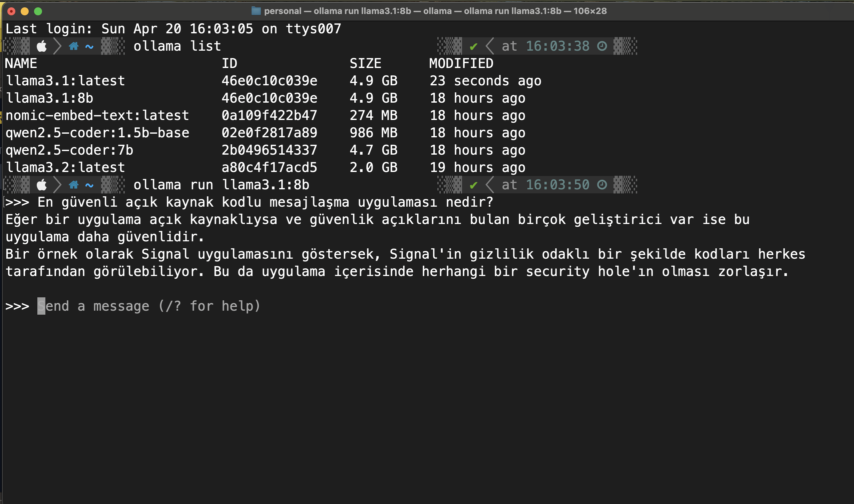The height and width of the screenshot is (504, 854).
Task: Click the tilde path in the second prompt
Action: click(x=89, y=185)
